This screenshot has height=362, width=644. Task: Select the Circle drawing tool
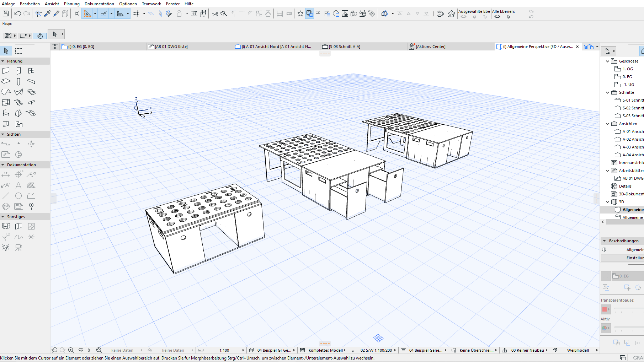tap(18, 196)
